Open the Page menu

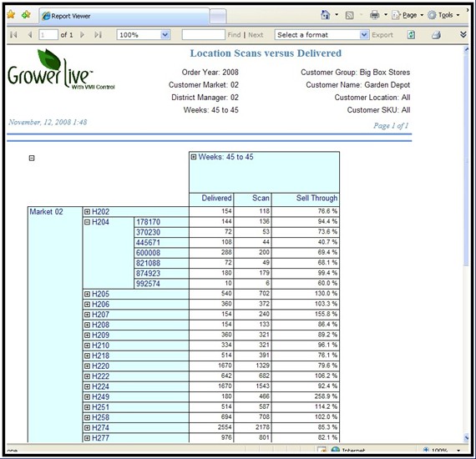click(x=407, y=15)
